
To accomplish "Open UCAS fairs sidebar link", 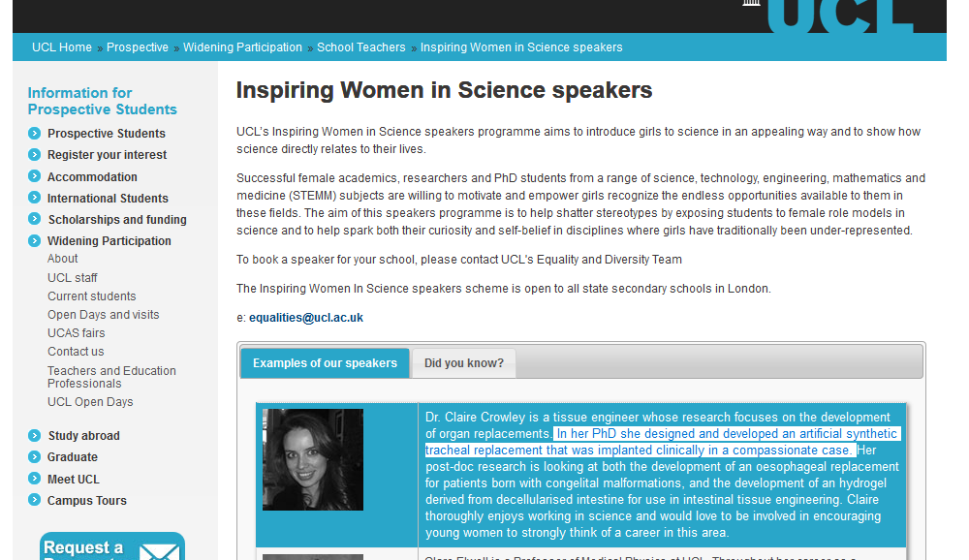I will click(x=77, y=333).
